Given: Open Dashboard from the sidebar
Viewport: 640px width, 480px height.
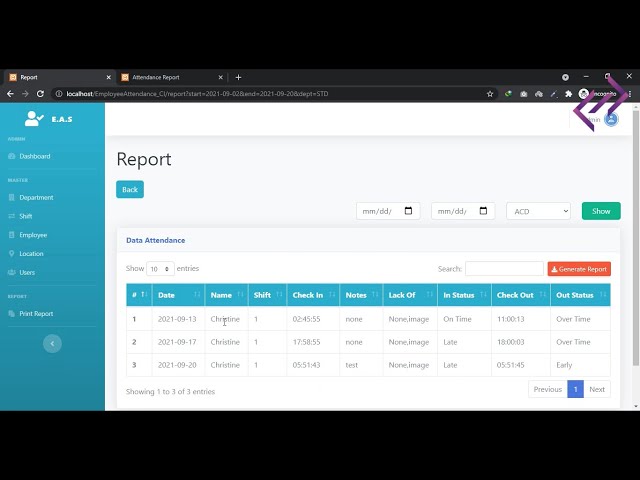Looking at the screenshot, I should tap(29, 156).
